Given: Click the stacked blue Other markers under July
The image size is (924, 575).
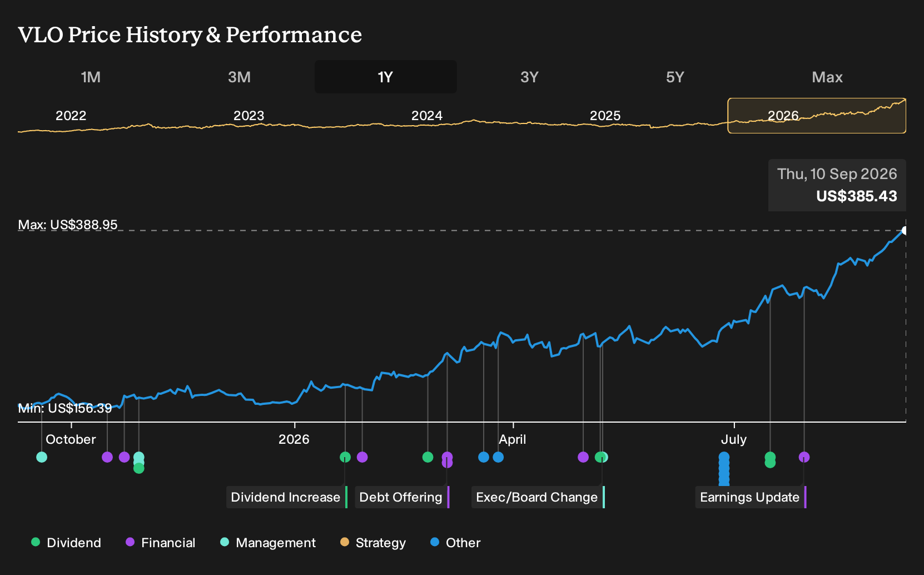Looking at the screenshot, I should [724, 469].
